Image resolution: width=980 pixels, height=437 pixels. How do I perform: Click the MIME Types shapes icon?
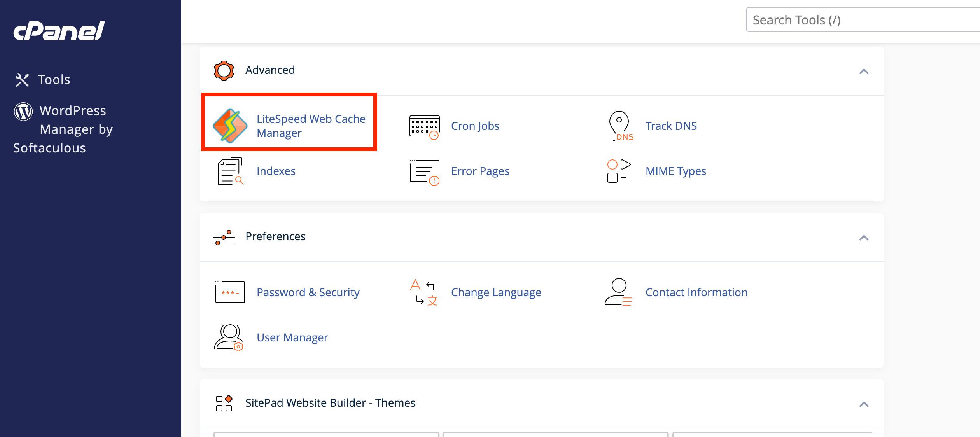[619, 171]
